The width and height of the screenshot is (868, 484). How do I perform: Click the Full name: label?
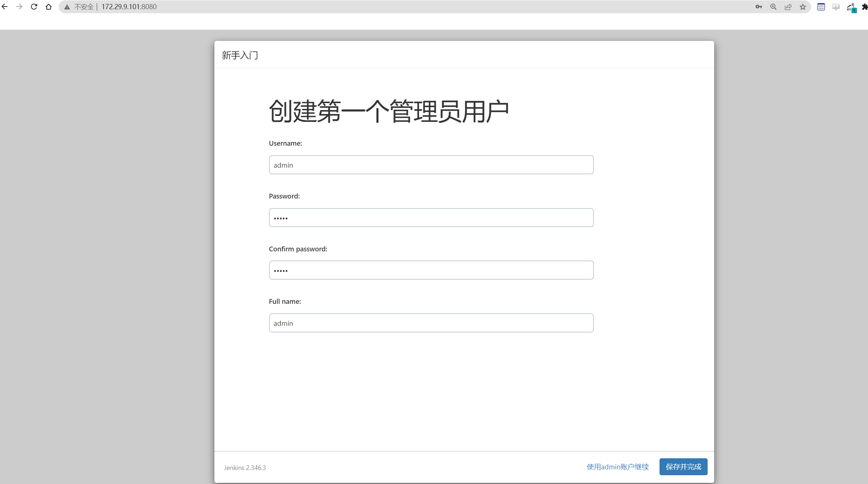pos(284,301)
